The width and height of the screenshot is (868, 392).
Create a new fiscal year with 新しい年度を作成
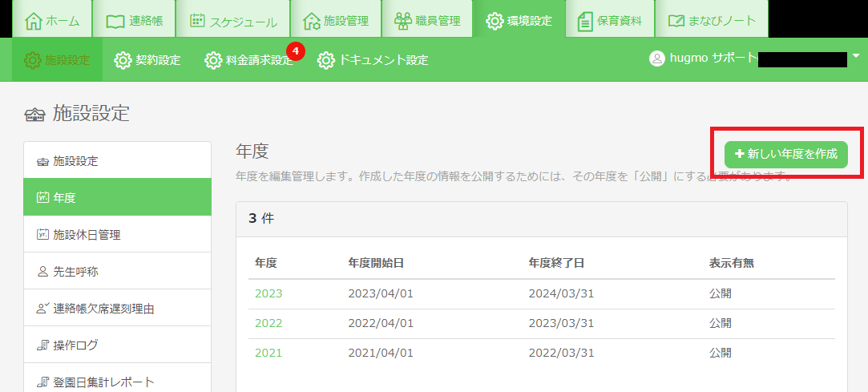[x=786, y=155]
